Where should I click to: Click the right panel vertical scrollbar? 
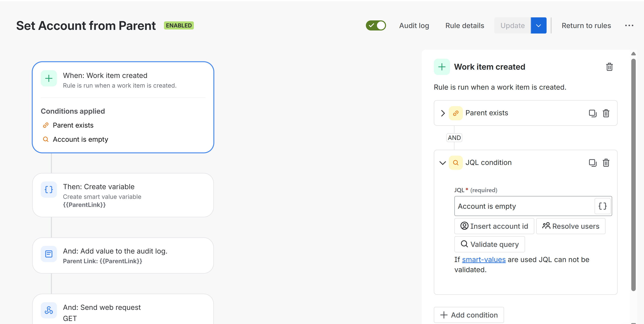[x=633, y=175]
